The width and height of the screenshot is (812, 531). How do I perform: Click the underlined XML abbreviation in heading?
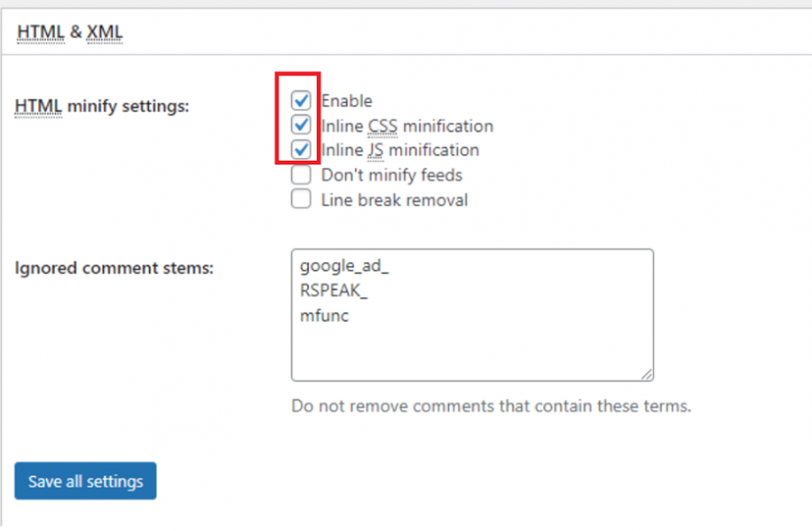(x=104, y=31)
